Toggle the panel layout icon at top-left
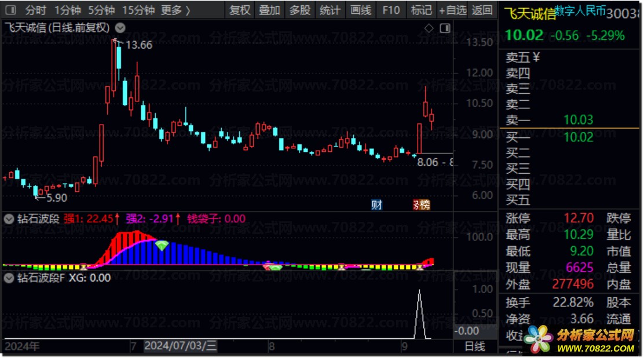 click(10, 10)
